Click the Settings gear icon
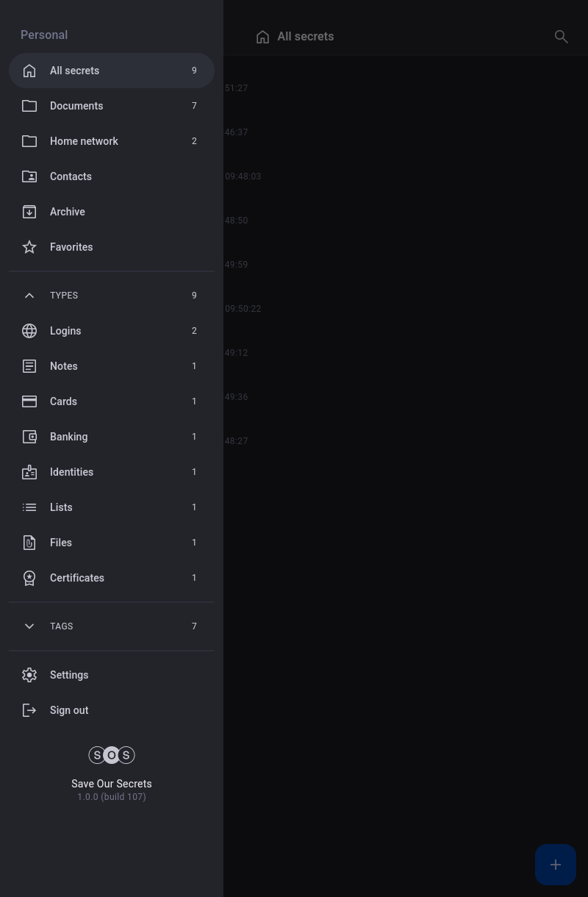 point(29,675)
